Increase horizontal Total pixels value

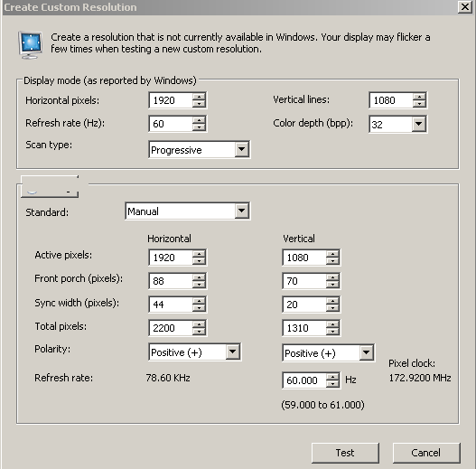click(199, 324)
